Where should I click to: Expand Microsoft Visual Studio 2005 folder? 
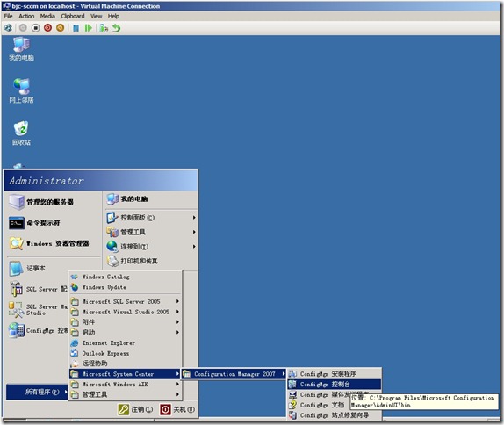point(126,312)
